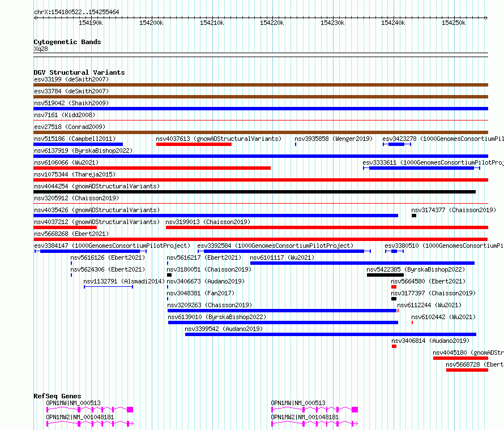
Task: Click the Cytogenetic Bands track title
Action: pos(67,42)
